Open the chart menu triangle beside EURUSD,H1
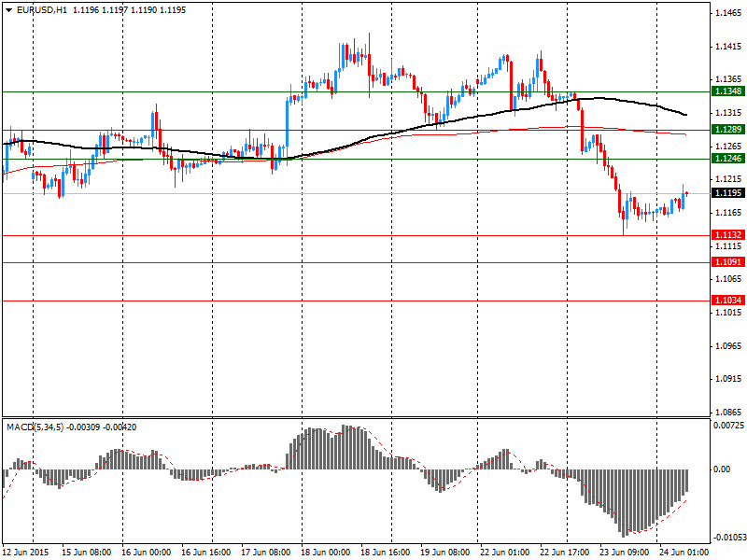 point(9,10)
